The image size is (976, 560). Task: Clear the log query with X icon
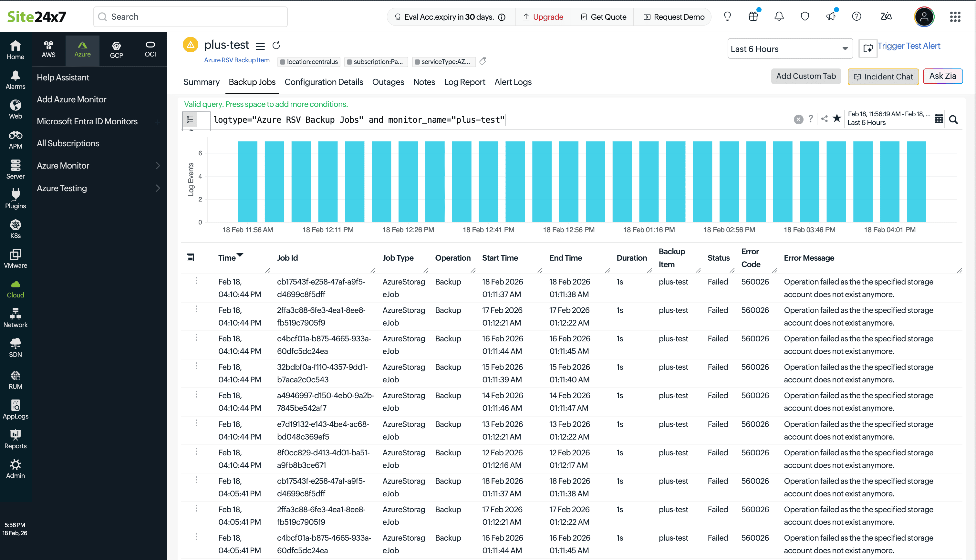click(798, 119)
